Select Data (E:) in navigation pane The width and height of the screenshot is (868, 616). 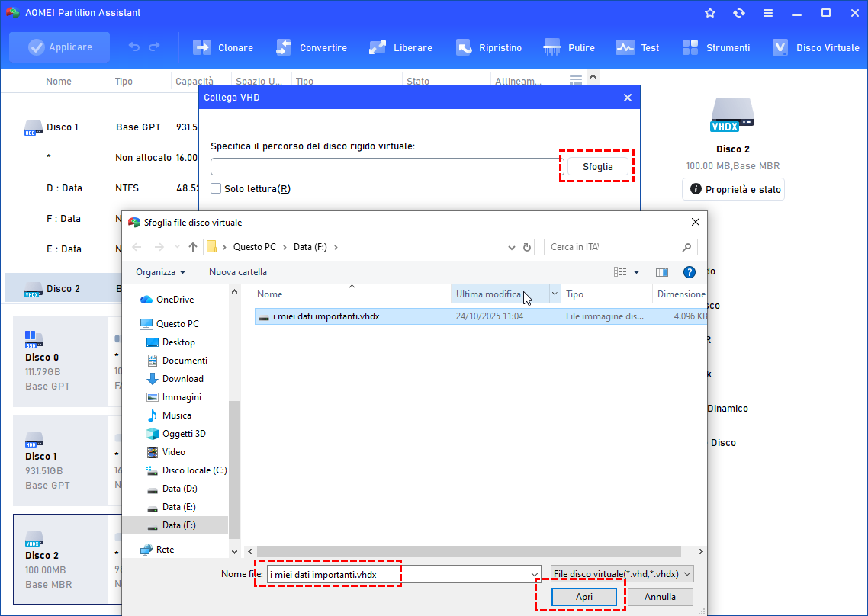coord(171,506)
